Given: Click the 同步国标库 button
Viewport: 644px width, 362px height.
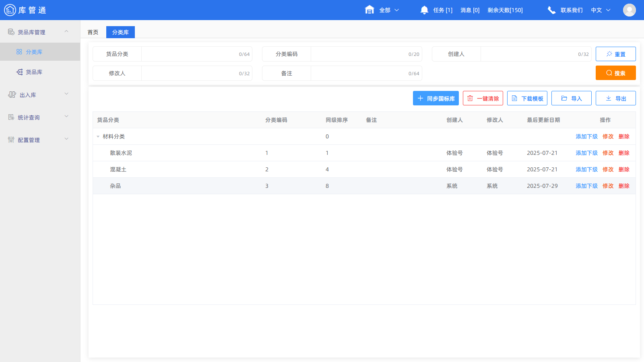Looking at the screenshot, I should pos(436,98).
